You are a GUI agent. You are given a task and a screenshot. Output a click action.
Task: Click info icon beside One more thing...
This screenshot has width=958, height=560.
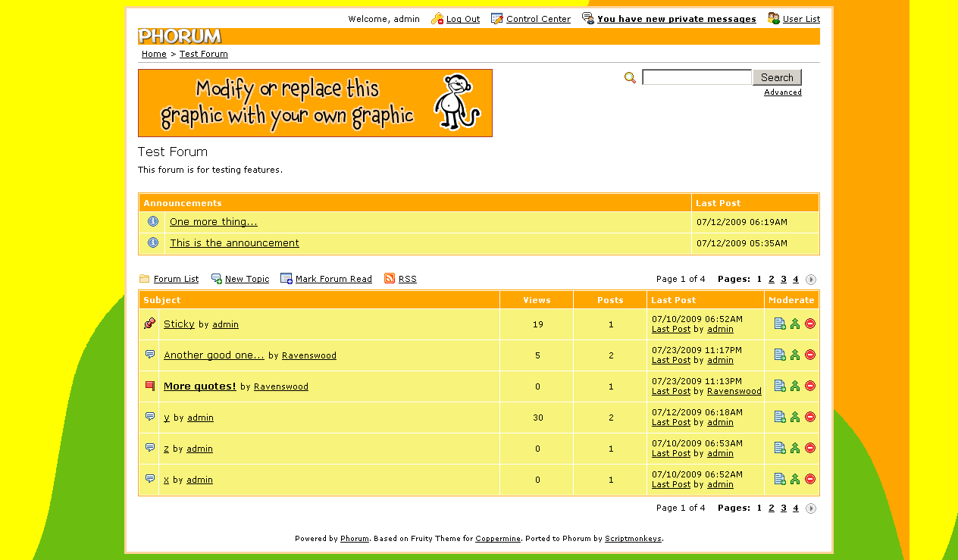[153, 221]
